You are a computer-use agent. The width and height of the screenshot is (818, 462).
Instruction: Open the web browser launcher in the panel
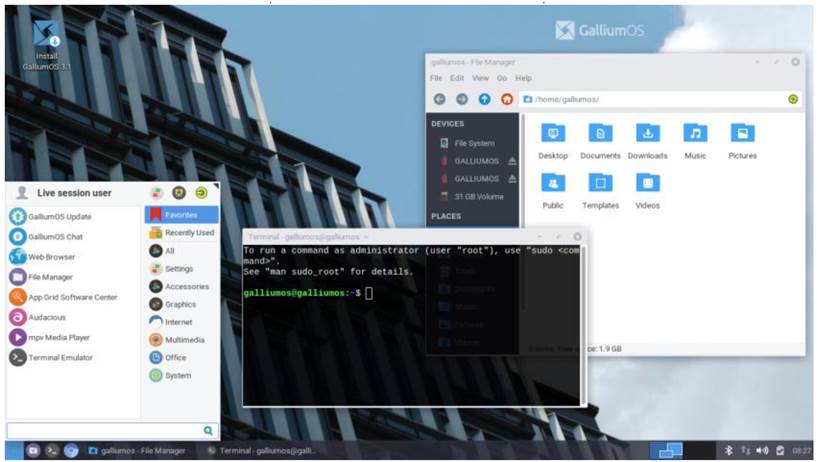(71, 451)
